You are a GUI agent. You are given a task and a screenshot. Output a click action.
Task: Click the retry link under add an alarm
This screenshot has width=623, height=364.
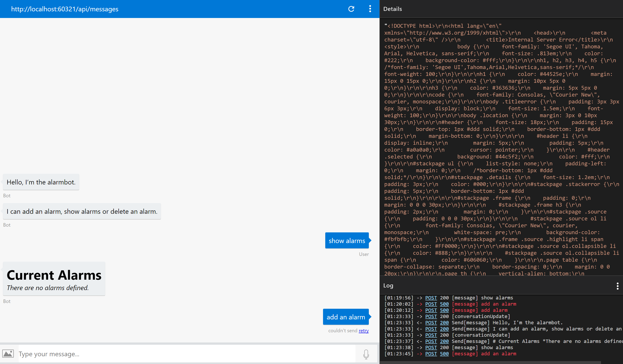tap(363, 330)
